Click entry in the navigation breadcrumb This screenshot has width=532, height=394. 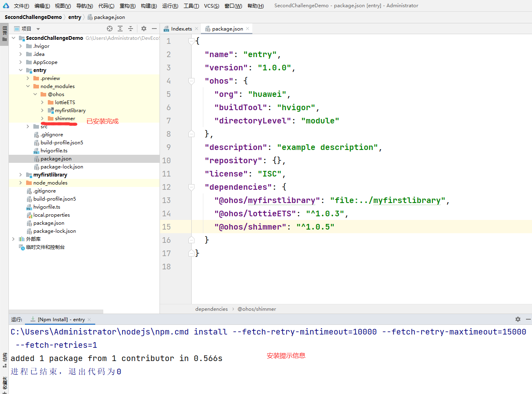75,17
